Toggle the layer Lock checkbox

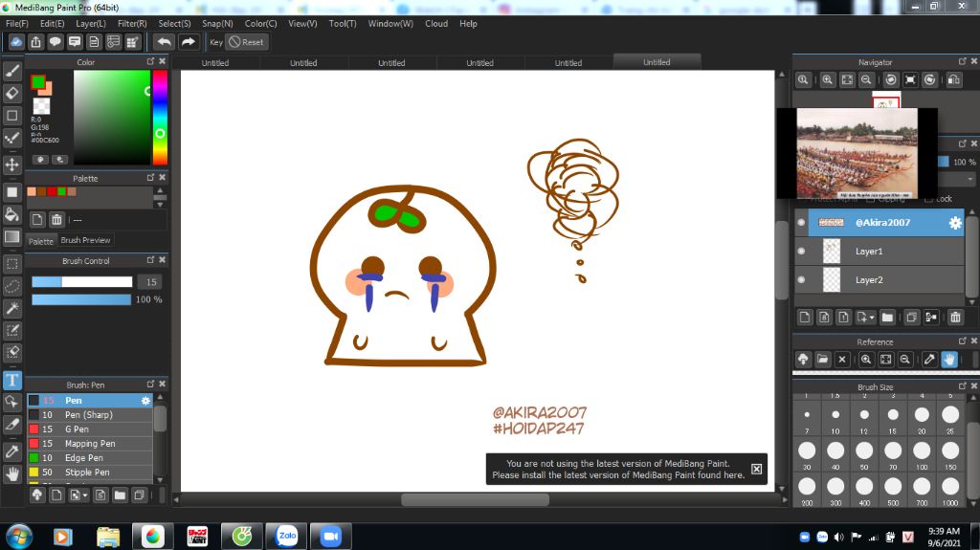tap(928, 199)
